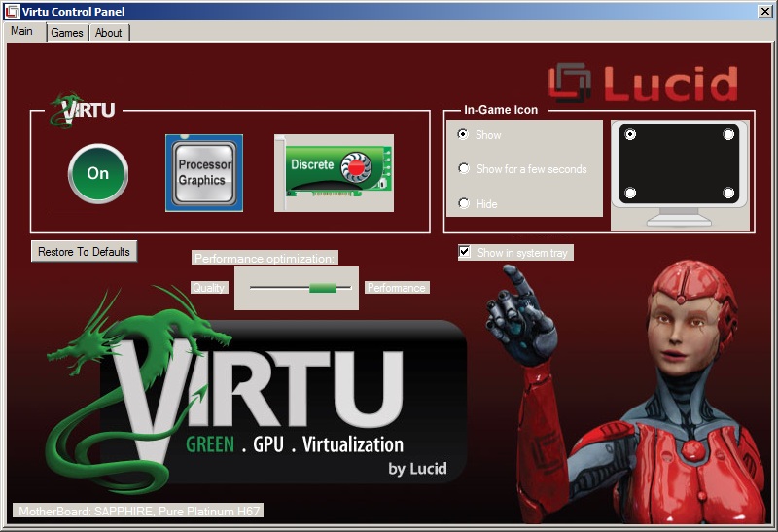Viewport: 778px width, 532px height.
Task: Click the Virtu Control Panel title bar icon
Action: 12,11
